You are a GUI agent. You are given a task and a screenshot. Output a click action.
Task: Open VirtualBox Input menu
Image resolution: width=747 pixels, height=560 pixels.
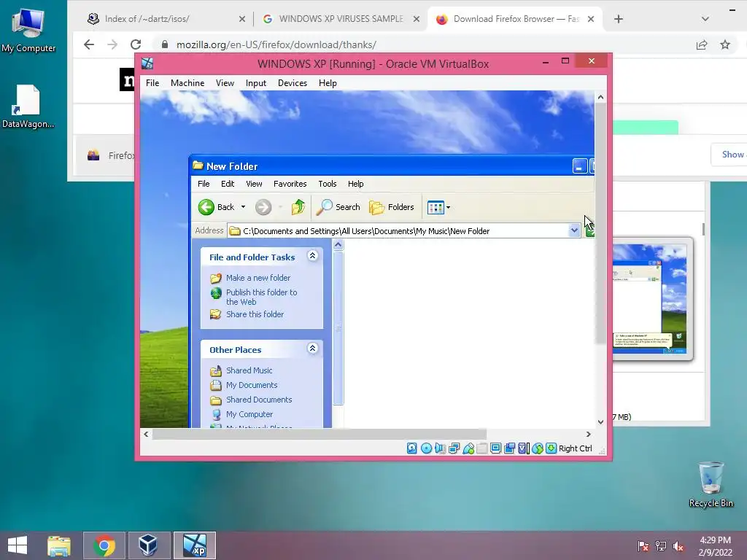[256, 83]
